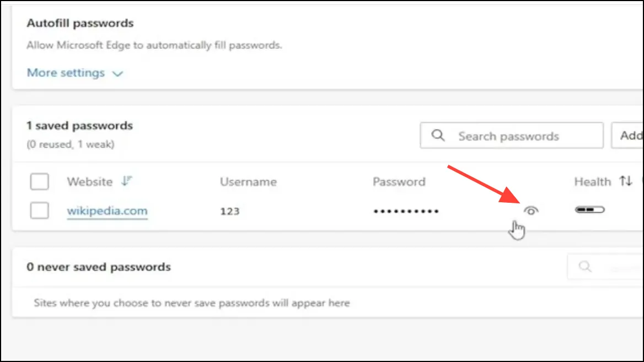Sort by Health using the up-down arrows
This screenshot has width=644, height=362.
(625, 181)
